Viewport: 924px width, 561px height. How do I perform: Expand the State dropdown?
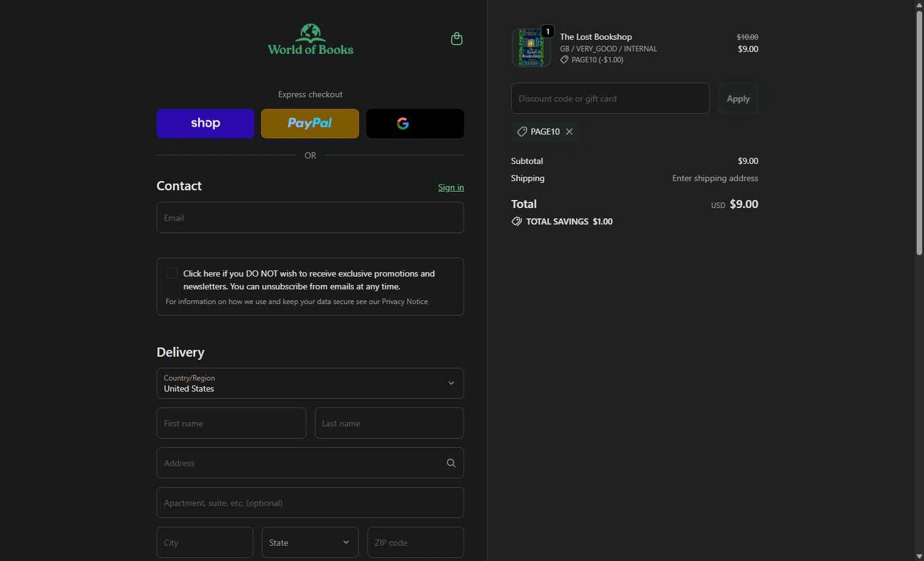310,543
